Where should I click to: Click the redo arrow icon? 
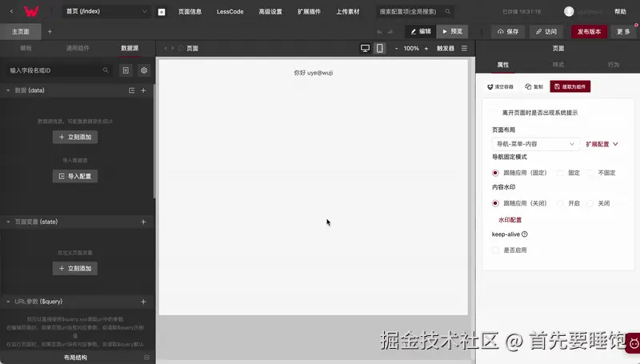point(390,32)
